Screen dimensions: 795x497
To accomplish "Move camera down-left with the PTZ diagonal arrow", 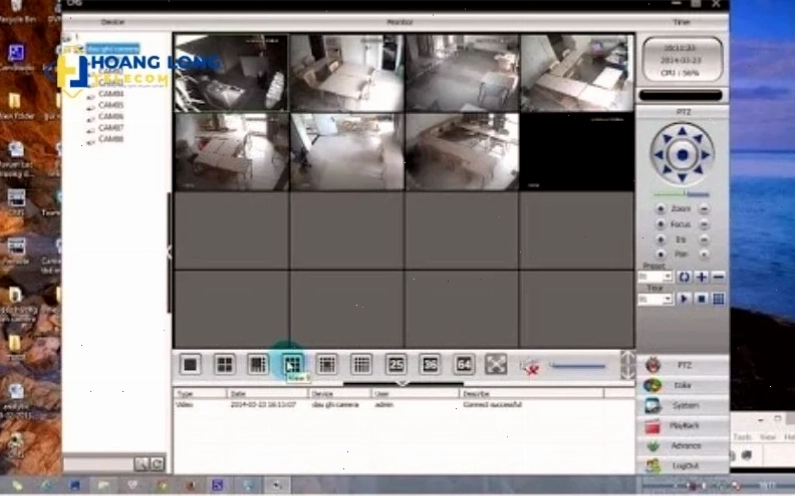I will coord(666,171).
